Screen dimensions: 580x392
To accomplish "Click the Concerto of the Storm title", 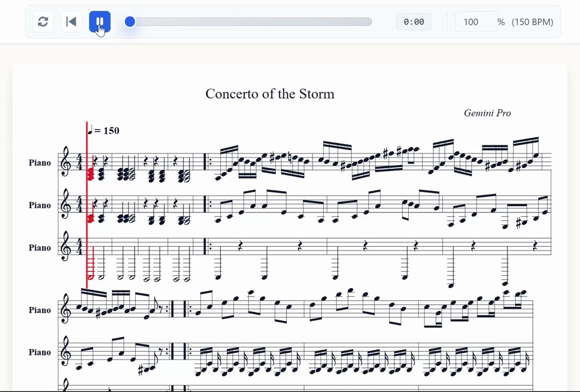I will click(270, 94).
